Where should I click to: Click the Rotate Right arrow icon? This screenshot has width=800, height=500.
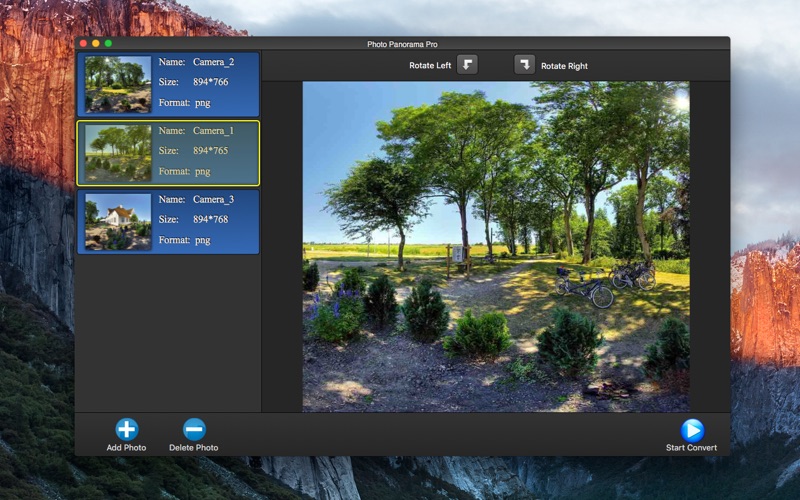(x=524, y=65)
